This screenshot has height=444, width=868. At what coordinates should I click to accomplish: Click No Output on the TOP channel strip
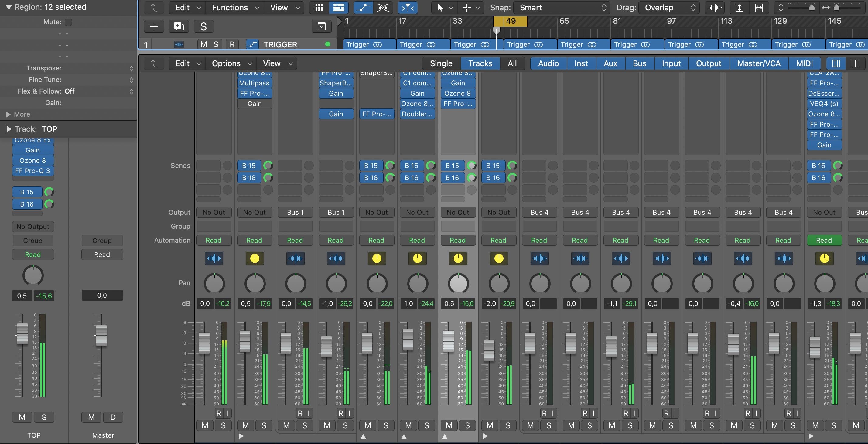click(33, 226)
